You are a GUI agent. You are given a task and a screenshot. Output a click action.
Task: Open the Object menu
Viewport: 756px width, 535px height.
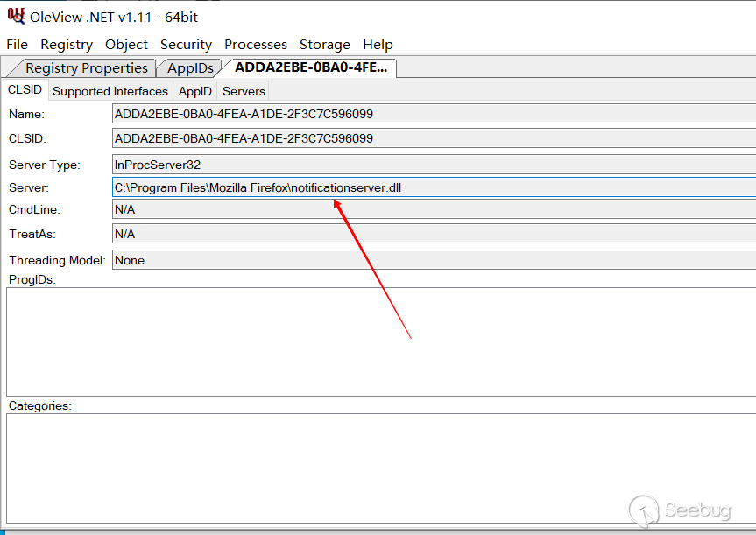[x=126, y=44]
